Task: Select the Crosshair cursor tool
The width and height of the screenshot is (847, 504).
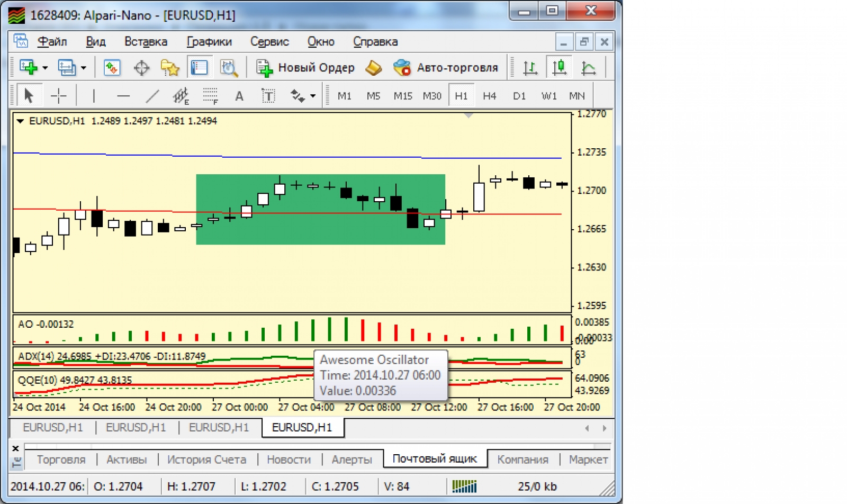Action: 58,96
